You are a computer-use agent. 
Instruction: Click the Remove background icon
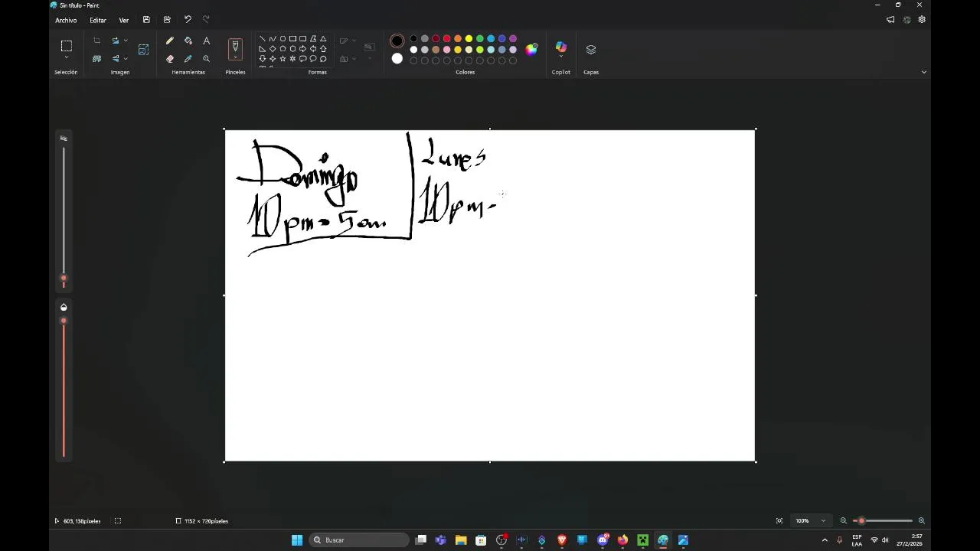click(97, 58)
